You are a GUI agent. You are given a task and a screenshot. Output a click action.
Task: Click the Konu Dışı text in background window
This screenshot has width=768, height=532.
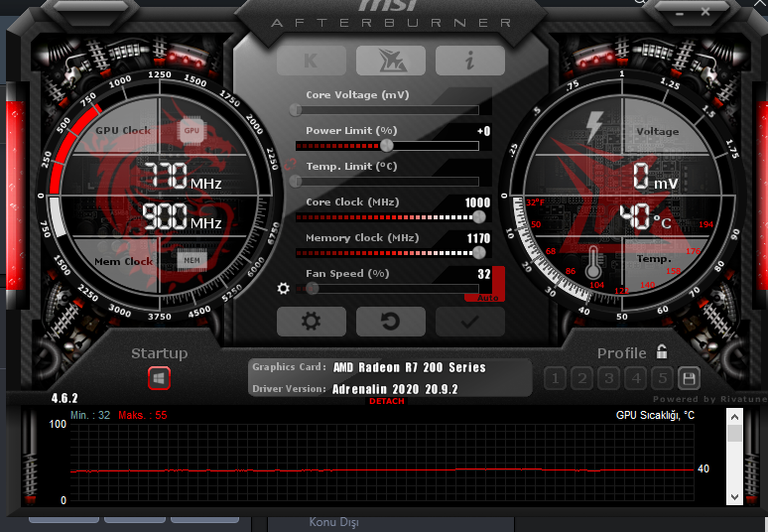click(x=333, y=522)
